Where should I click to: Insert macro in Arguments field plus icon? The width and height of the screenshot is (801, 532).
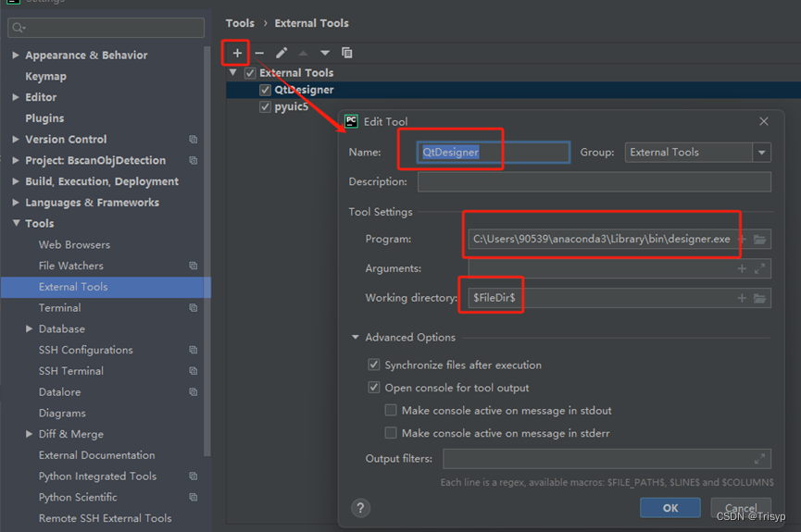click(x=742, y=268)
